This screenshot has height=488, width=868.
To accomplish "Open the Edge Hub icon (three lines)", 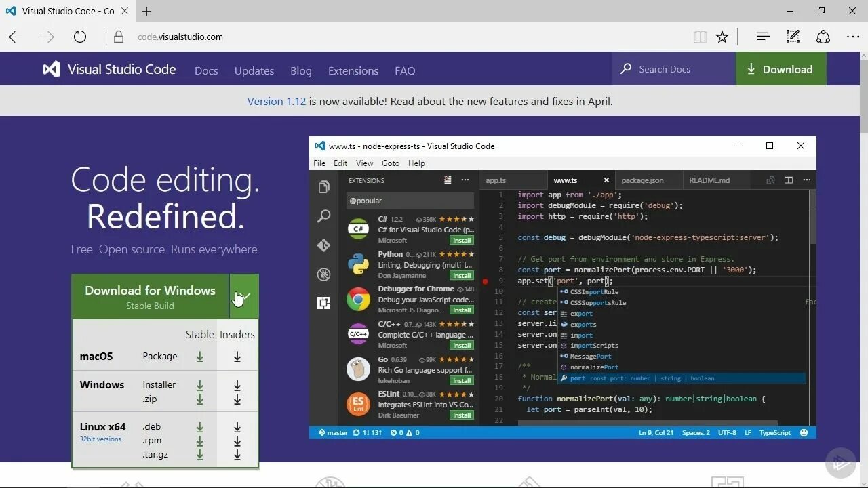I will click(x=763, y=37).
